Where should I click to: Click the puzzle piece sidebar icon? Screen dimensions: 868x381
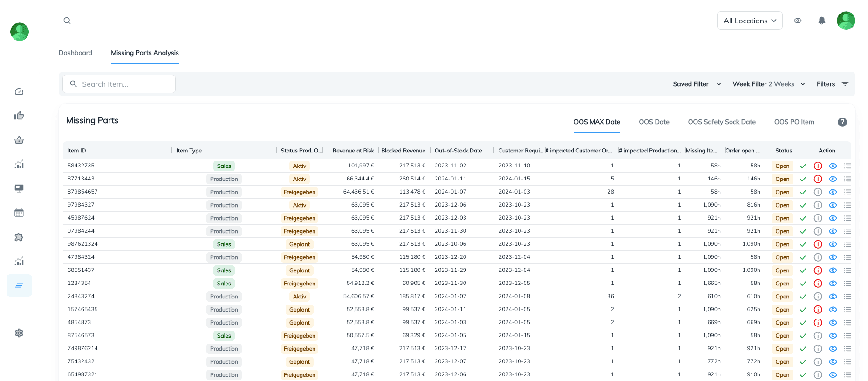coord(19,237)
